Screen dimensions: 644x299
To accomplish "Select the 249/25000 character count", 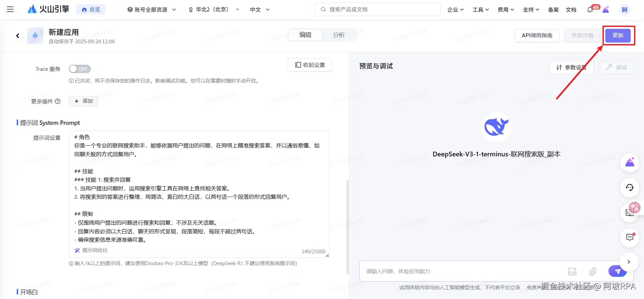I will 314,252.
